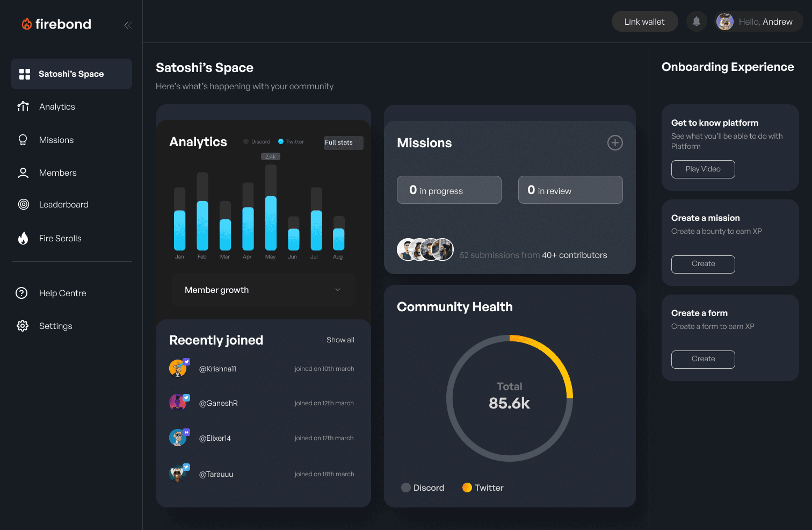Click contributor avatars stack in Missions
This screenshot has height=530, width=812.
[x=425, y=249]
